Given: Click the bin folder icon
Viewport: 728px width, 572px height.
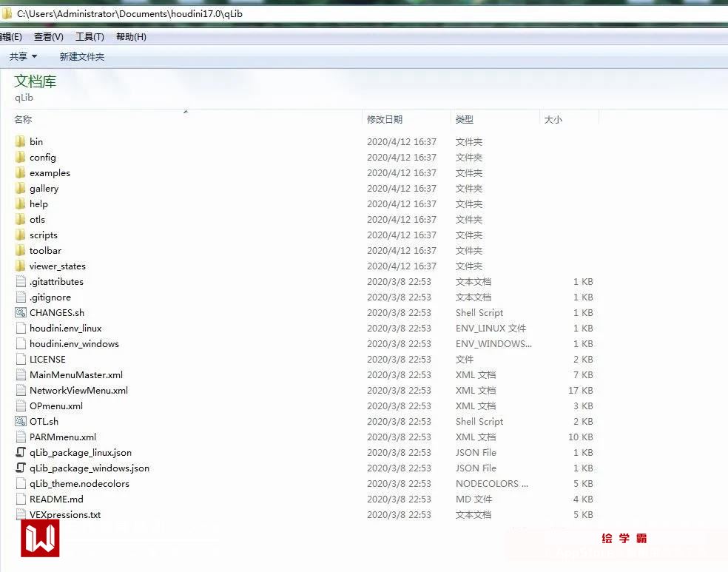Looking at the screenshot, I should [21, 141].
